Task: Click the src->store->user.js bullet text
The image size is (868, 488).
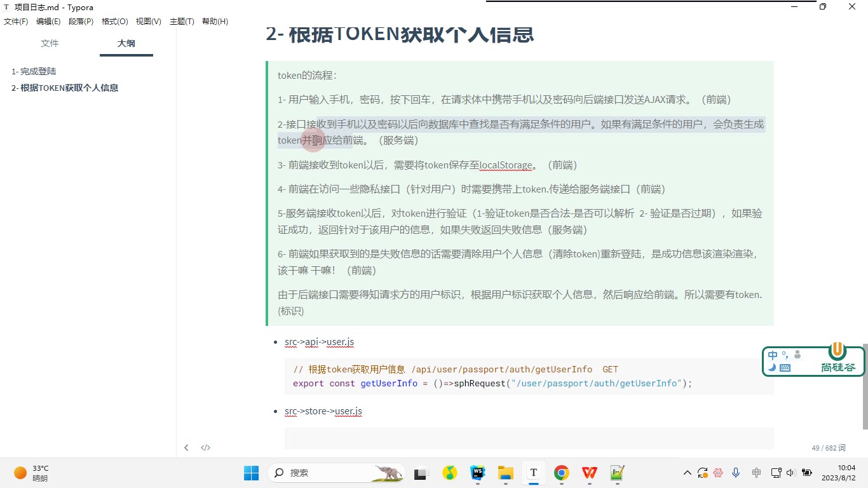Action: pyautogui.click(x=323, y=411)
